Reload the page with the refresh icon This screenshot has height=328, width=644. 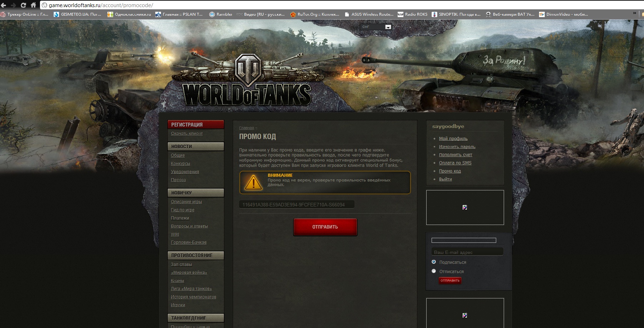(x=23, y=5)
